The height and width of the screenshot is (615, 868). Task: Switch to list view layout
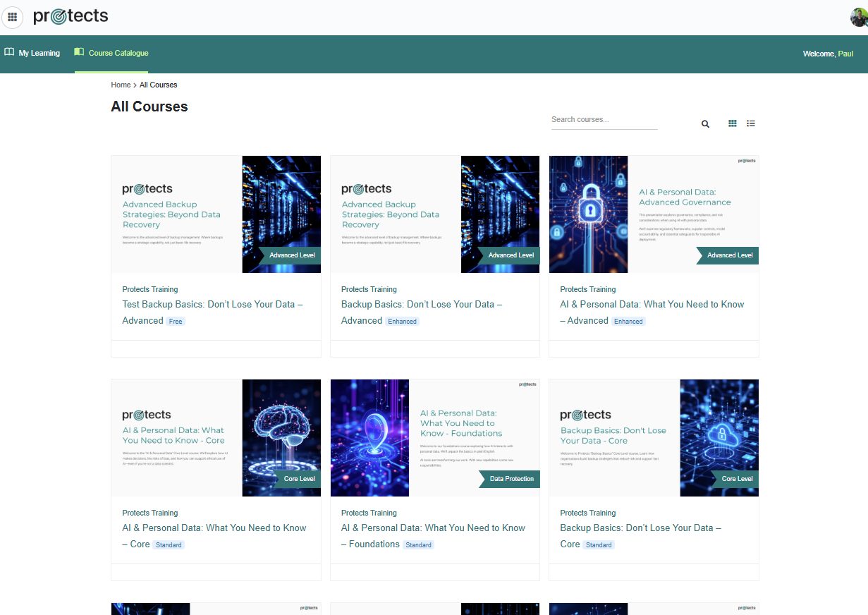coord(751,123)
